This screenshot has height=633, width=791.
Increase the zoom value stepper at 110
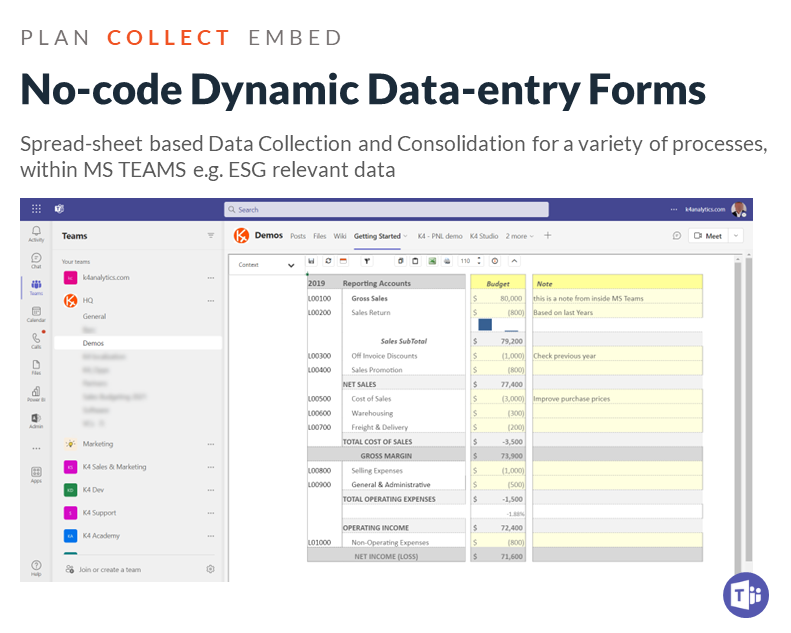[x=478, y=259]
